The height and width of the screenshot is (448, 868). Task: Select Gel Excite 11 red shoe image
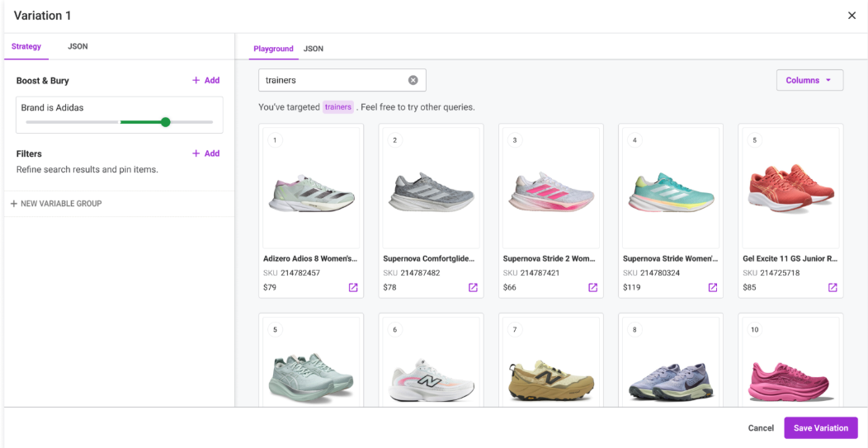(790, 189)
